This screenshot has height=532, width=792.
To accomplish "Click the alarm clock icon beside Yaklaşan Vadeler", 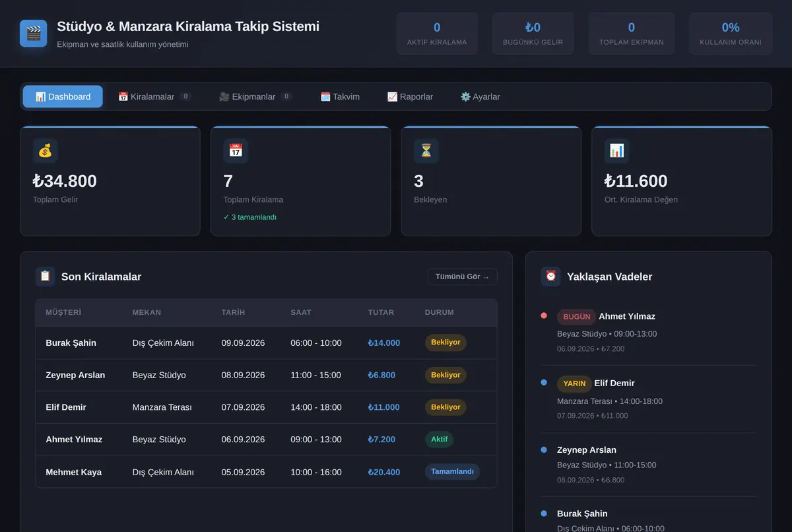I will click(550, 277).
